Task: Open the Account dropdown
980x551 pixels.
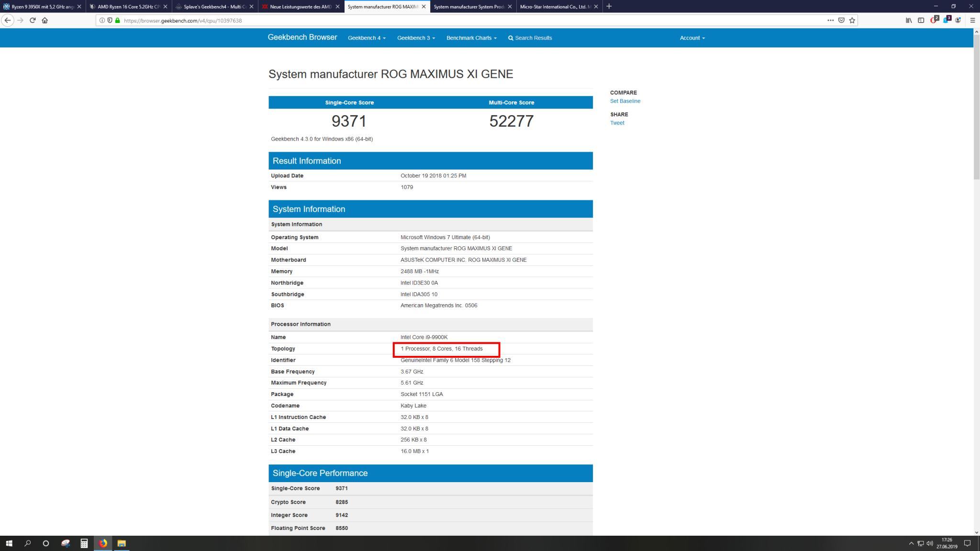Action: click(692, 38)
